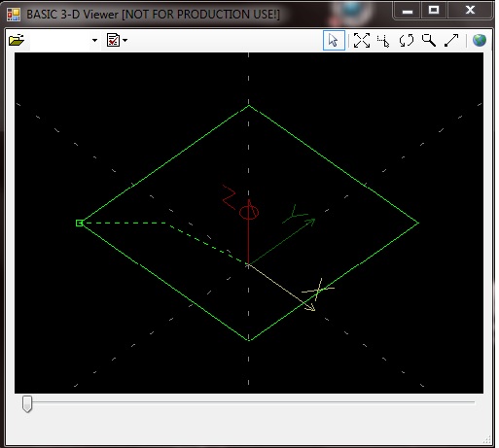Click the green square marker on diamond corner
Viewport: 499px width, 448px height.
pyautogui.click(x=79, y=223)
